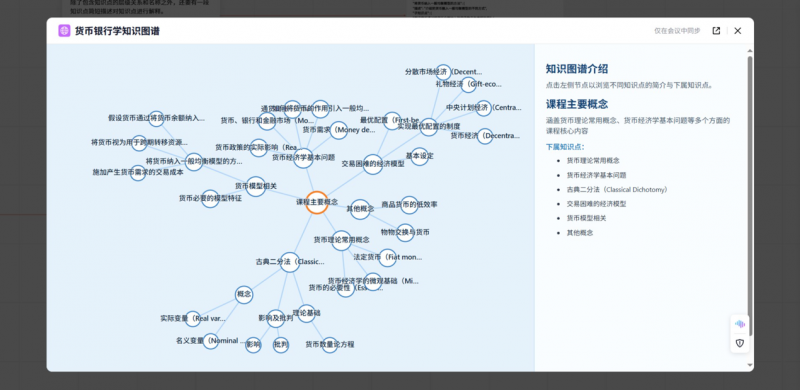Click the scrollbar down arrow
This screenshot has height=390, width=800.
point(749,365)
